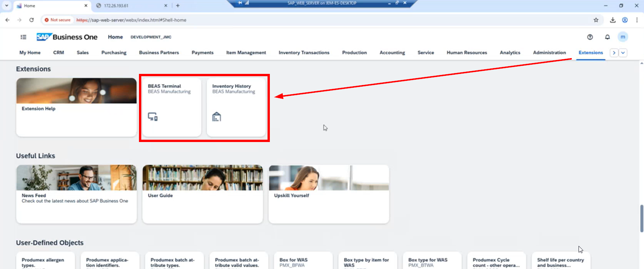The height and width of the screenshot is (269, 644).
Task: Click the Not secure site info
Action: (58, 20)
